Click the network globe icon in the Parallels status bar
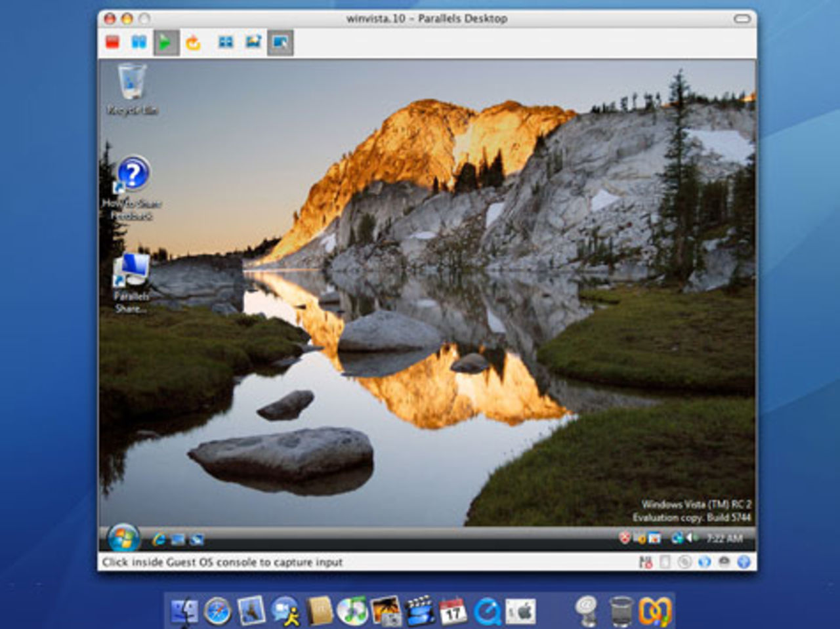This screenshot has height=629, width=840. click(704, 562)
